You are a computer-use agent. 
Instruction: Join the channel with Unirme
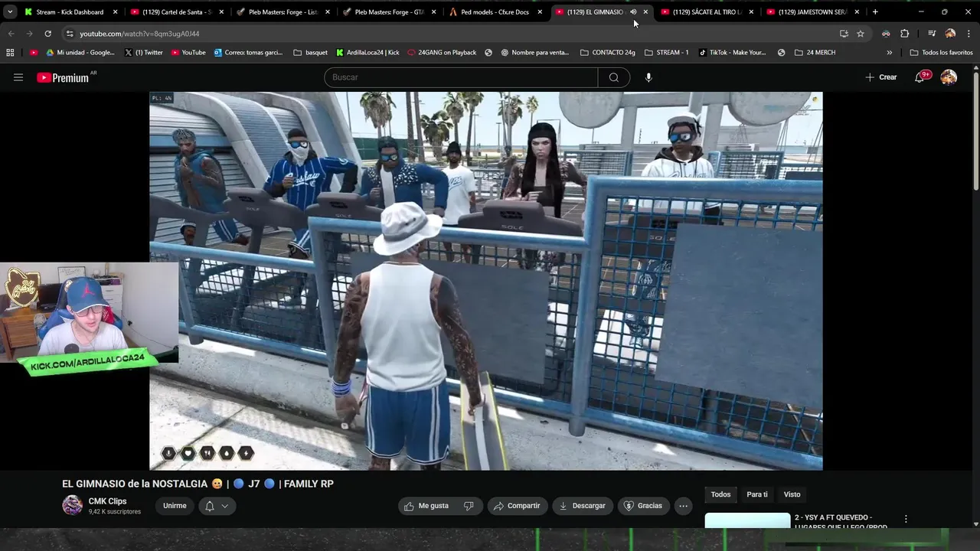click(175, 506)
